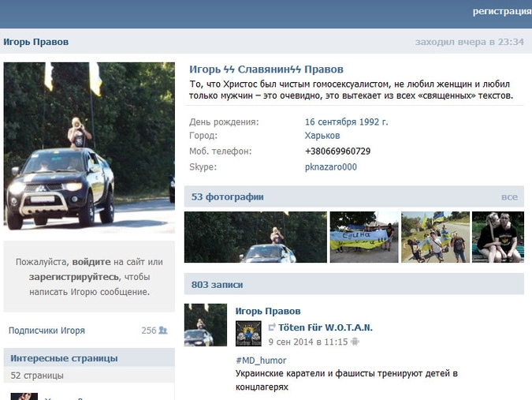This screenshot has width=532, height=400.
Task: Click the city link Харьков
Action: click(x=322, y=136)
